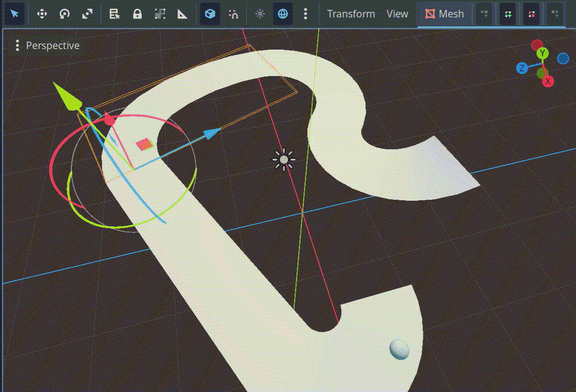Toggle Use Local Space cube button
This screenshot has width=576, height=392.
(x=210, y=14)
